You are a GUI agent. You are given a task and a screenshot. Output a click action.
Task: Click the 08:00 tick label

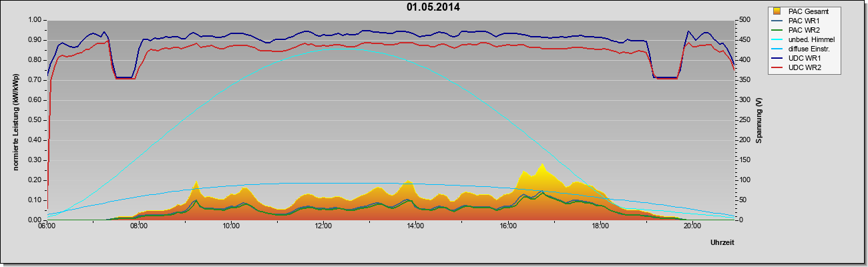[x=139, y=226]
